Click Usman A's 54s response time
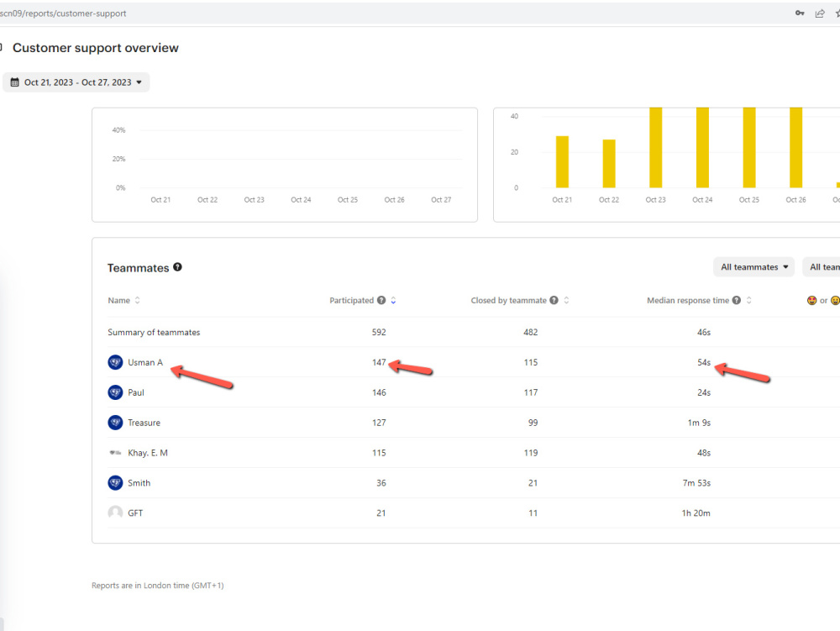Viewport: 840px width, 631px height. click(704, 363)
